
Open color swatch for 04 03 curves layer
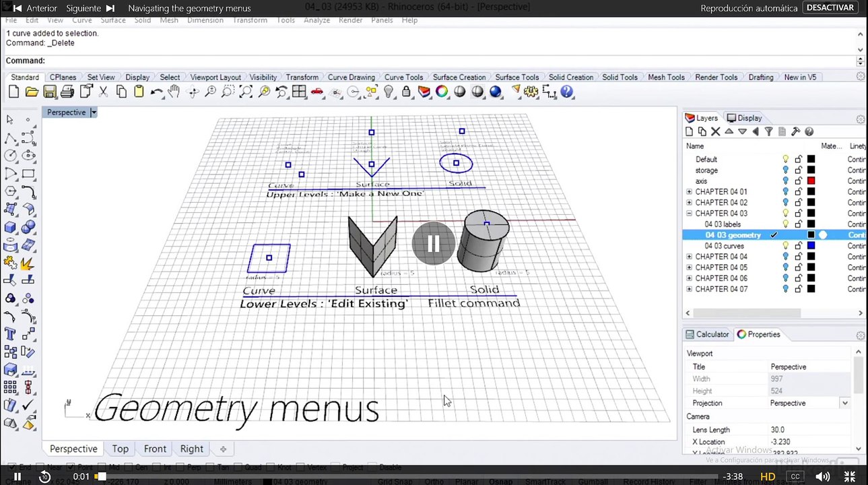pyautogui.click(x=811, y=246)
